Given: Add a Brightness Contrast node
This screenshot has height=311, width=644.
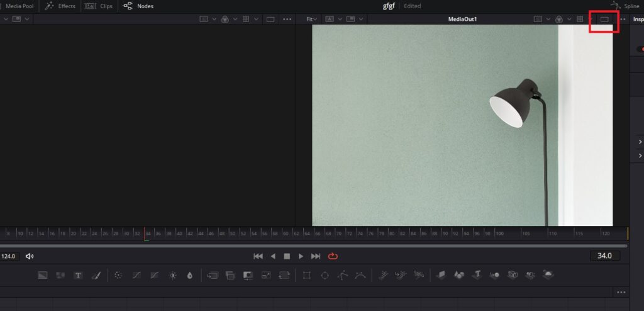Looking at the screenshot, I should pyautogui.click(x=173, y=275).
